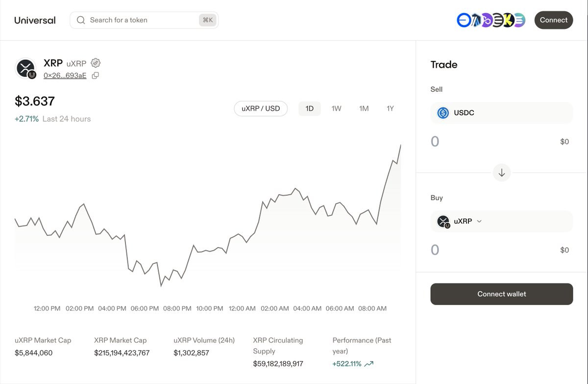Click the USDC sell token selector

click(x=502, y=113)
